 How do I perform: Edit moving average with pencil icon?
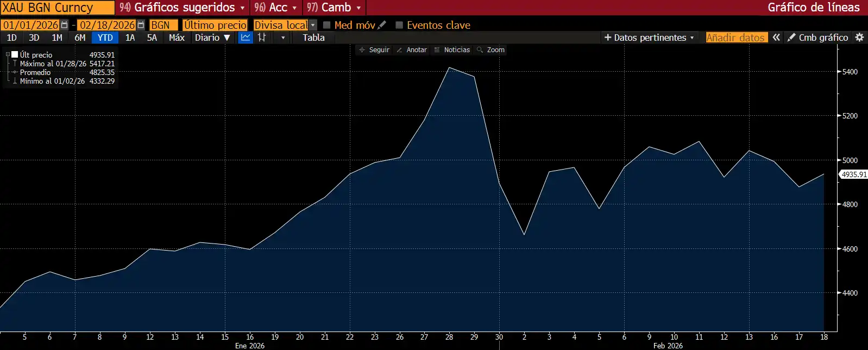(382, 25)
